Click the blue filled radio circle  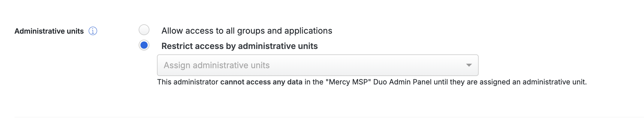(x=144, y=45)
